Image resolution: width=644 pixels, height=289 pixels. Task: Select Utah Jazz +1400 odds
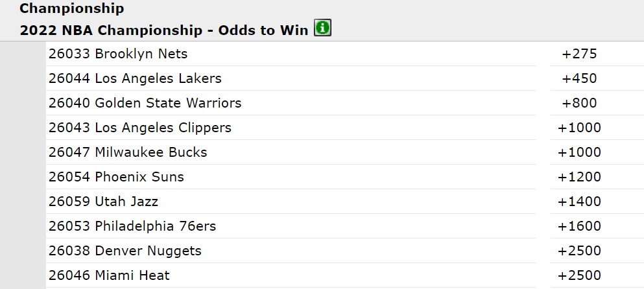(x=579, y=202)
